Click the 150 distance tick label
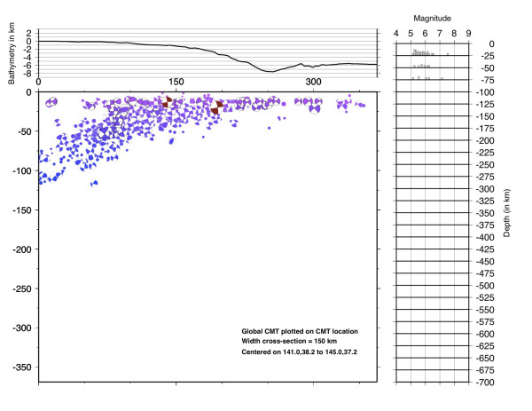Viewport: 532px width, 411px height. click(x=176, y=82)
